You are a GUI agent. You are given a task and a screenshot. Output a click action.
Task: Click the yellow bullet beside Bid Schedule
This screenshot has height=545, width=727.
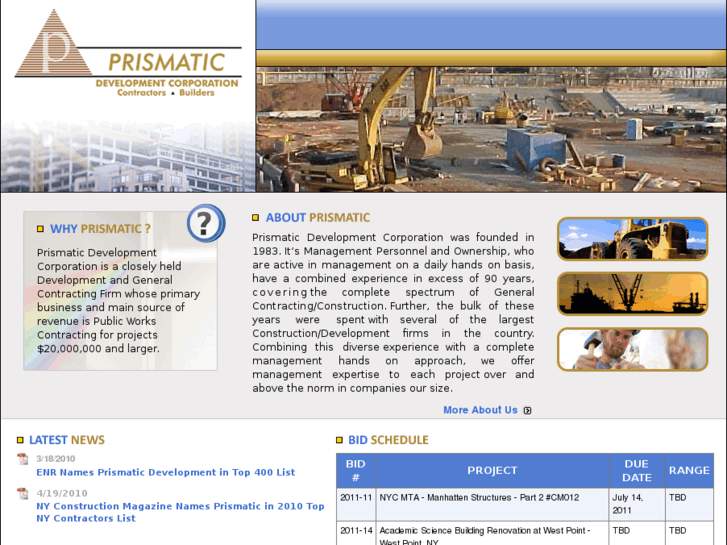tap(339, 440)
